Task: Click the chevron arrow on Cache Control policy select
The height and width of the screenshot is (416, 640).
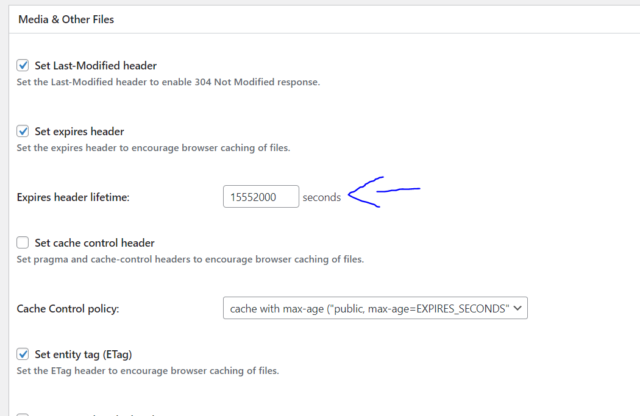Action: (x=517, y=308)
